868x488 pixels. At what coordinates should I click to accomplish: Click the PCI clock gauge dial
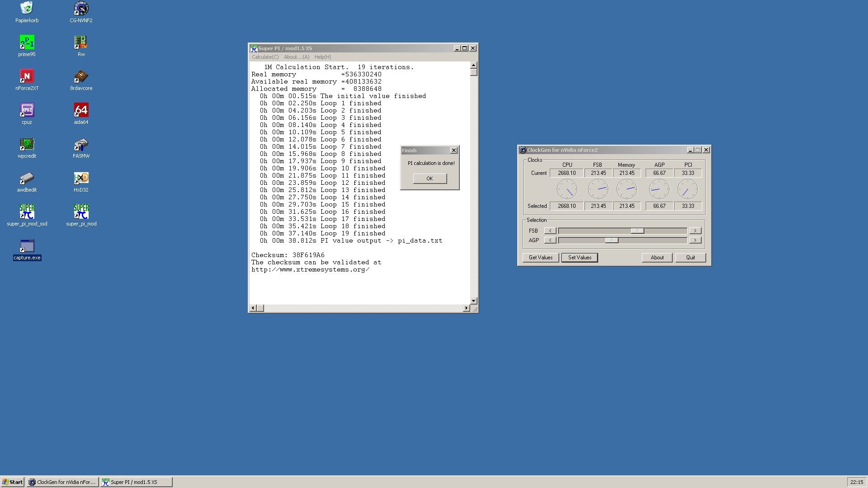tap(688, 189)
